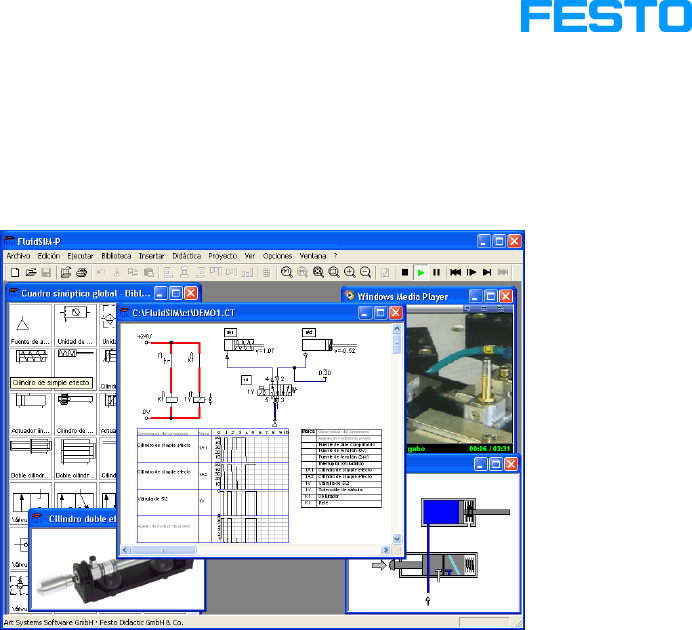This screenshot has width=692, height=630.
Task: Open the Archivo menu
Action: 19,256
